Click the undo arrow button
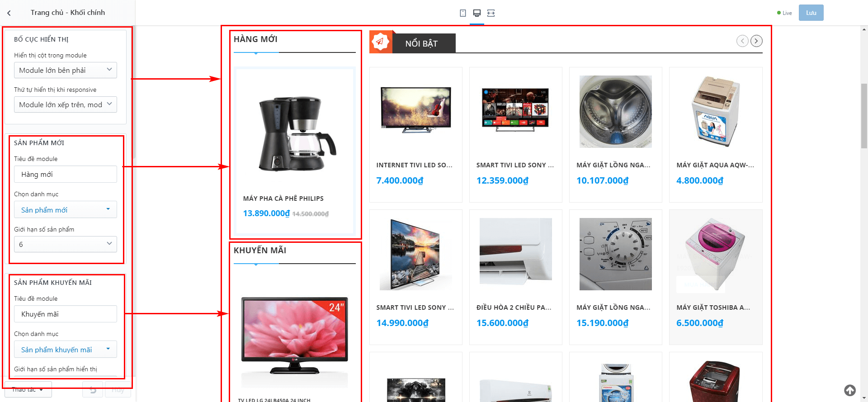 pyautogui.click(x=93, y=389)
